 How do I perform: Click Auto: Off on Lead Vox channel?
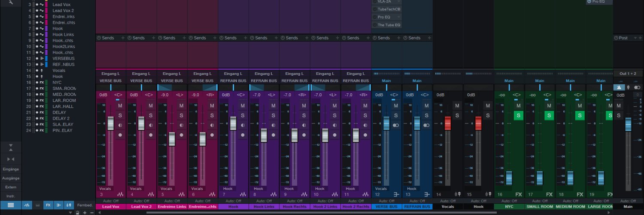[x=111, y=201]
